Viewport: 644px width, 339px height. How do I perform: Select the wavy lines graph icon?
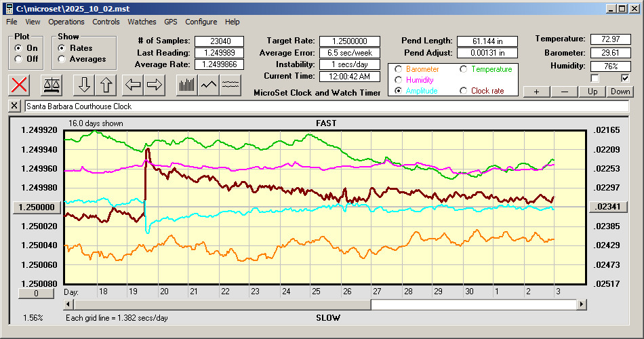230,85
